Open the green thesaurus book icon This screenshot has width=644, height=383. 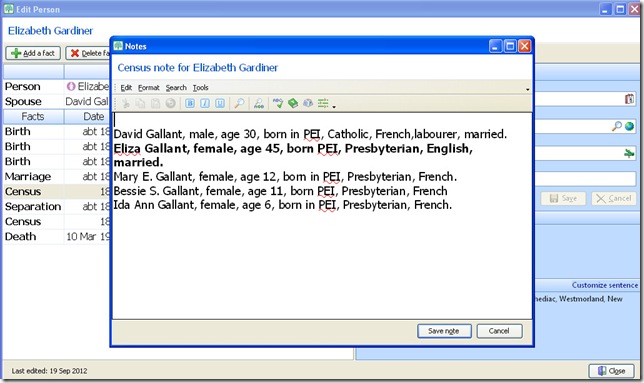pyautogui.click(x=293, y=103)
